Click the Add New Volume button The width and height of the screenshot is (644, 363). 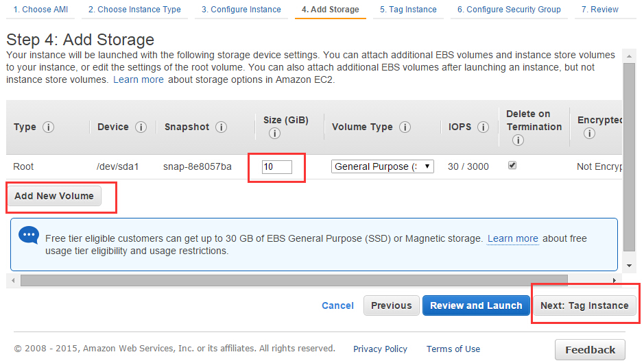[54, 196]
